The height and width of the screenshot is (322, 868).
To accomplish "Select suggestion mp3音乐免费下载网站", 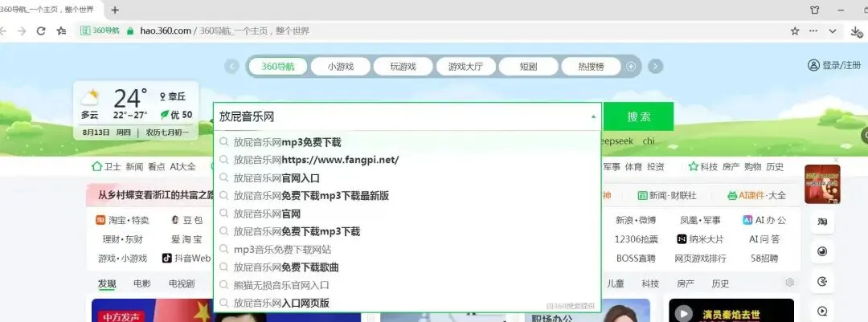I will point(407,250).
